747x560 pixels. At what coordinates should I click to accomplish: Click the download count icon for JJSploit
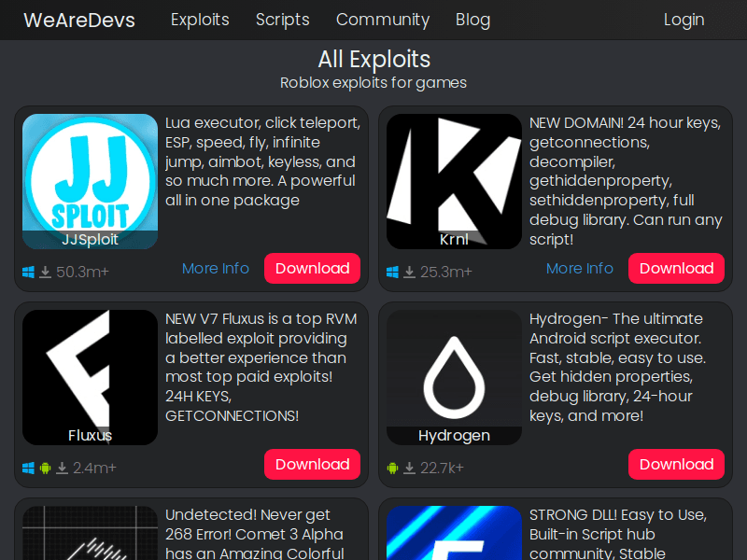45,273
